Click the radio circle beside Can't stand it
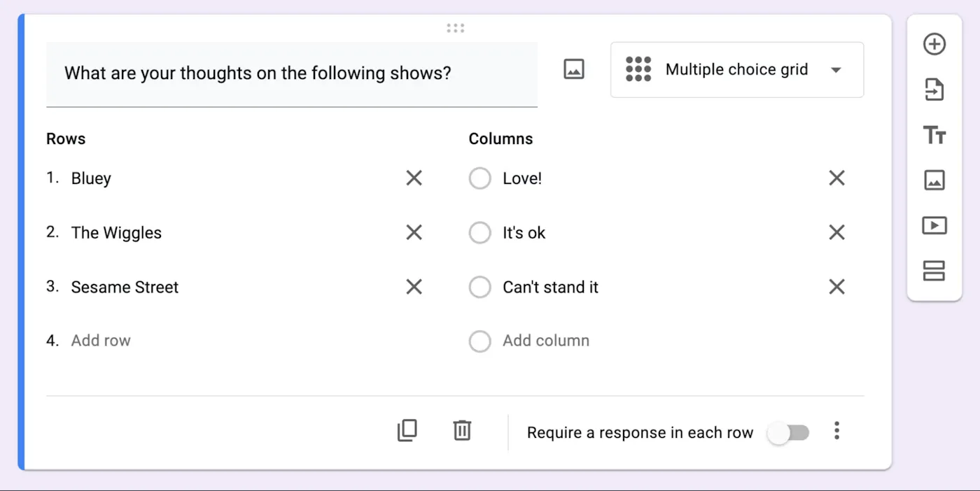Viewport: 980px width, 491px height. 480,287
